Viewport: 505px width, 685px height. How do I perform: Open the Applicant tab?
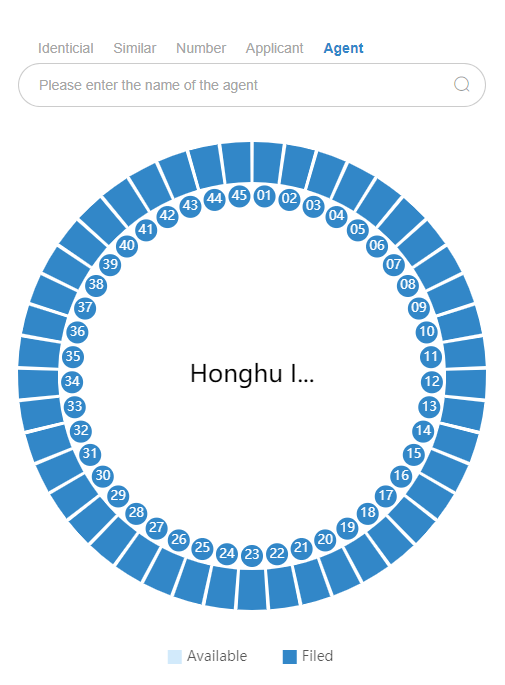tap(274, 48)
